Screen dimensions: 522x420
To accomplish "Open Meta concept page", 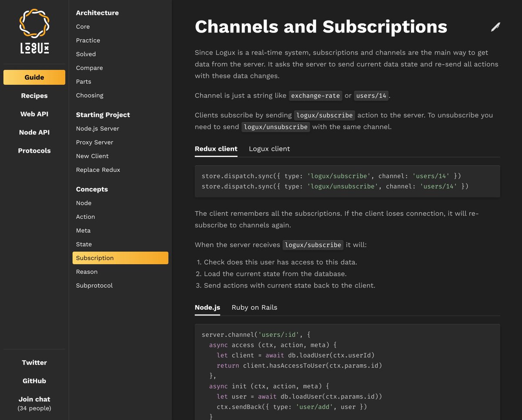I will click(x=83, y=230).
